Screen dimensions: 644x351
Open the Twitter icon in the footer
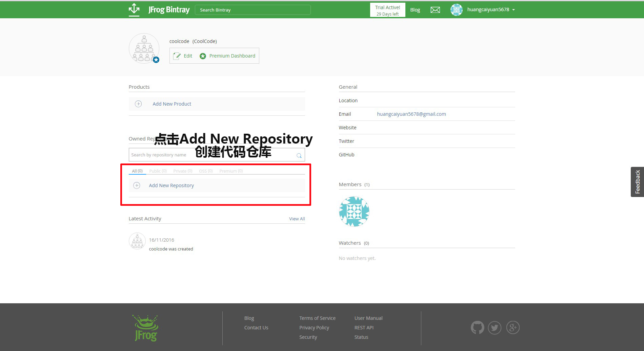coord(495,327)
